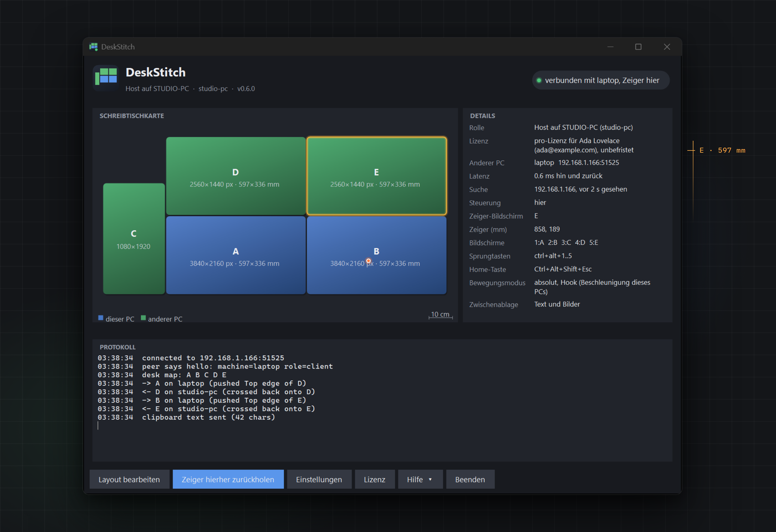Image resolution: width=776 pixels, height=532 pixels.
Task: Click the Bildschirme value '1:A 2:B 3:C 4:D 5:E'
Action: pos(566,242)
